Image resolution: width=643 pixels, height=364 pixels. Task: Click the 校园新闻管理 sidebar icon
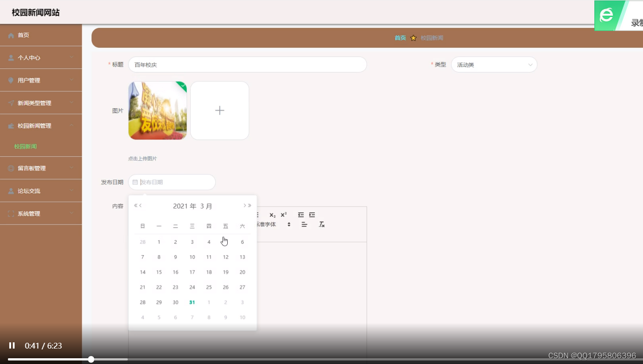(11, 126)
